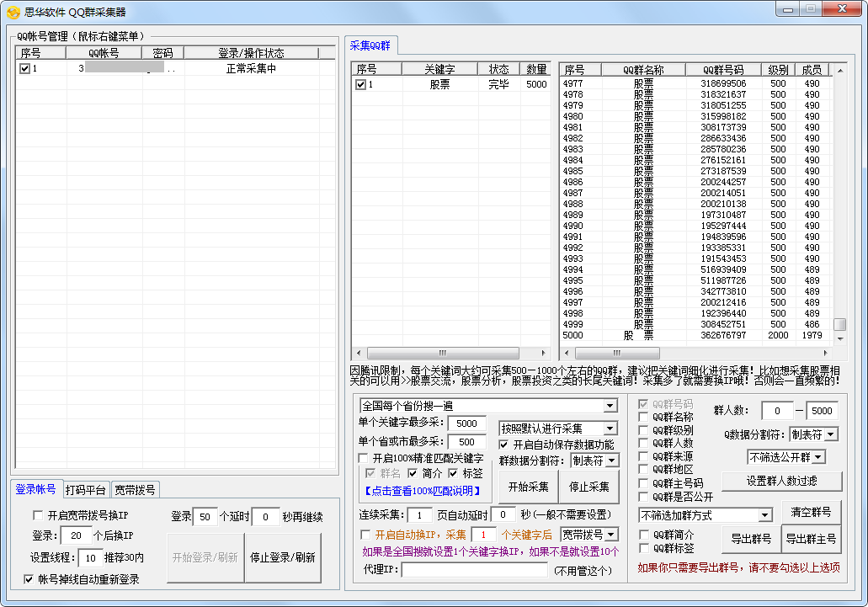The height and width of the screenshot is (607, 868).
Task: Toggle 帐号掉线自动重新登录 checkbox
Action: tap(29, 579)
